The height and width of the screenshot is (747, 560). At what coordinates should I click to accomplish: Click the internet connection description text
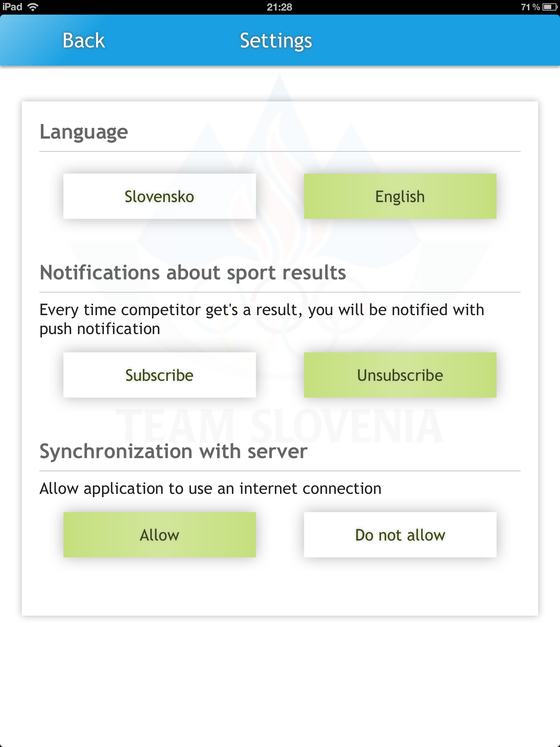click(210, 488)
